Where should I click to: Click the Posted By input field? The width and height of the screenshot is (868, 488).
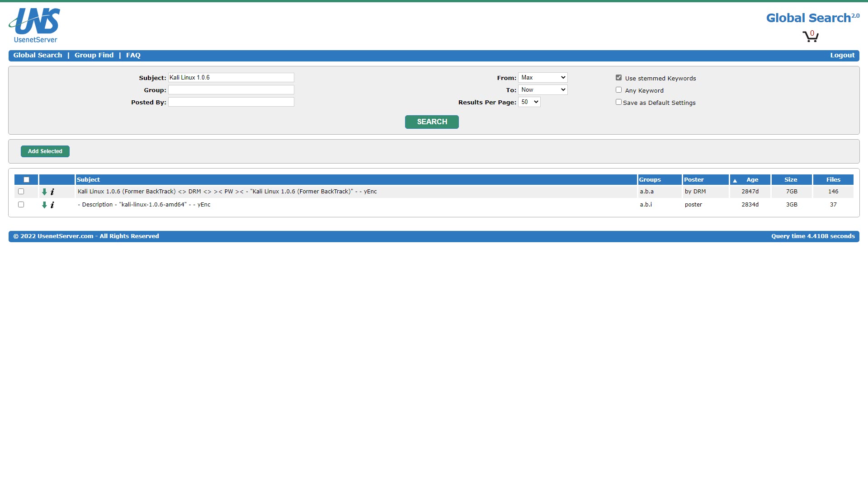click(231, 102)
